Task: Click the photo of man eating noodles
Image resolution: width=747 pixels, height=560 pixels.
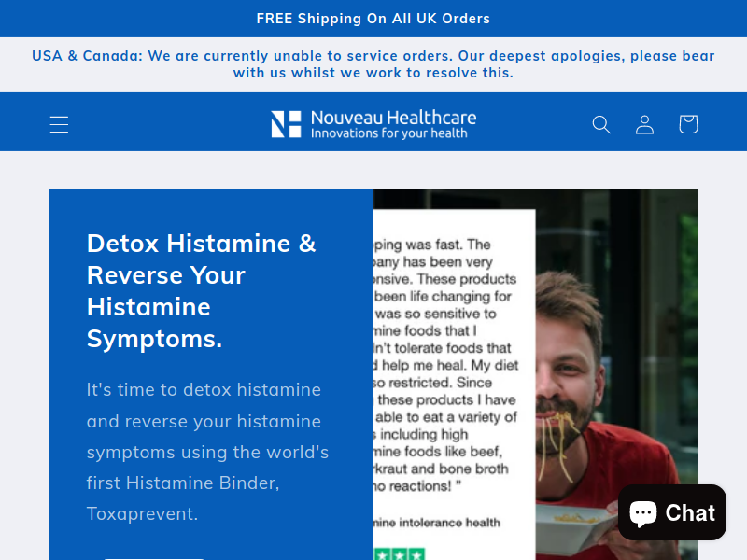Action: coord(617,374)
